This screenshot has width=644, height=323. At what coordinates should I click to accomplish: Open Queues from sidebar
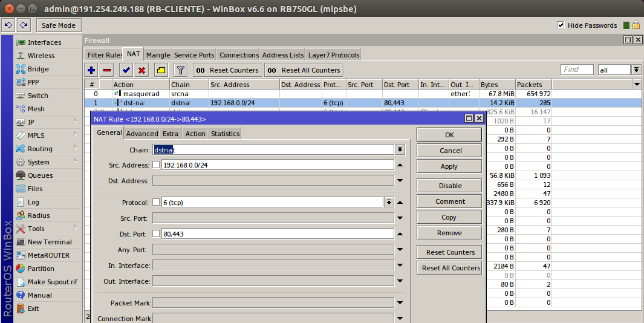(x=48, y=175)
